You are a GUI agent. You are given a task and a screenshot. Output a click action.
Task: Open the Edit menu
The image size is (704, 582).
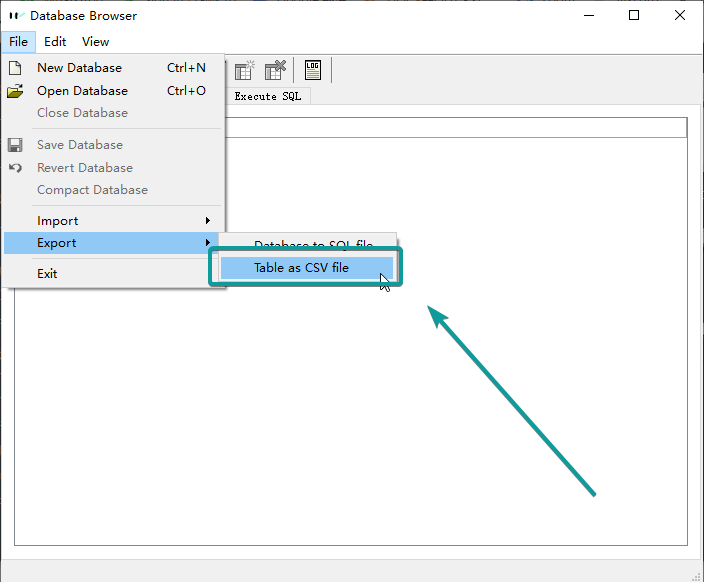(55, 42)
